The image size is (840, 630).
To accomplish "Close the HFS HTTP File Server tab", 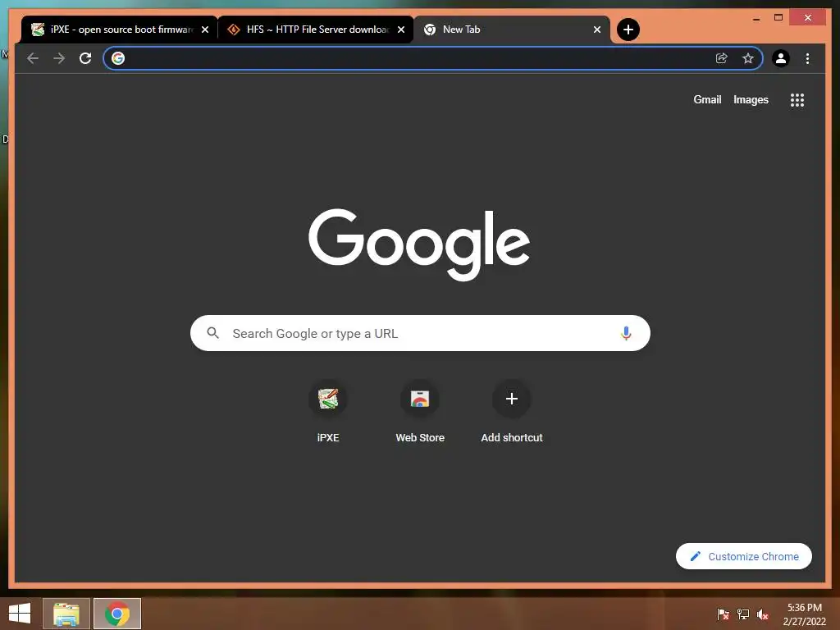I will pyautogui.click(x=400, y=30).
